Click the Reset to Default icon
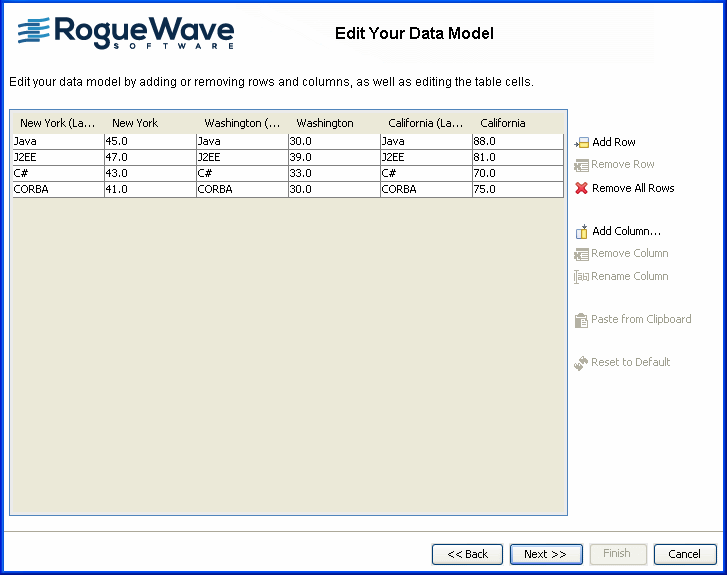The width and height of the screenshot is (727, 575). click(581, 363)
